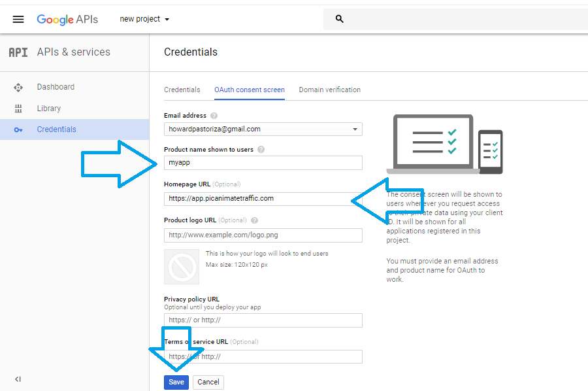Collapse the sidebar with the bottom arrow icon
This screenshot has width=588, height=391.
18,379
